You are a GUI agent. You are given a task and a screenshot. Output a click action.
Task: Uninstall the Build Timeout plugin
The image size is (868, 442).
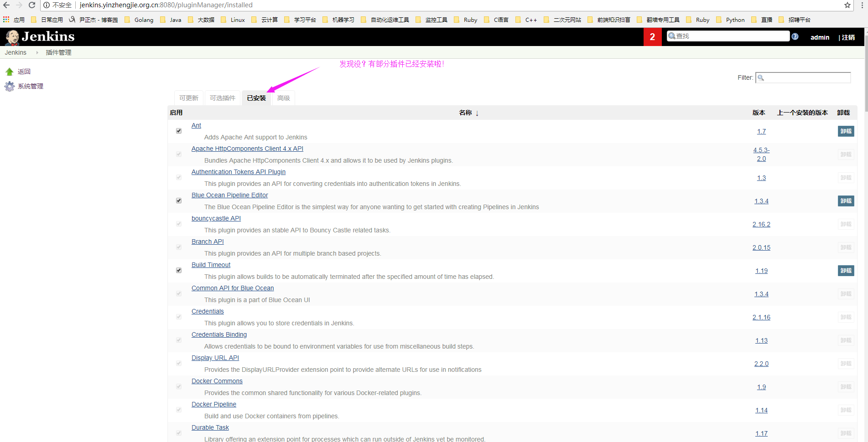pyautogui.click(x=846, y=271)
